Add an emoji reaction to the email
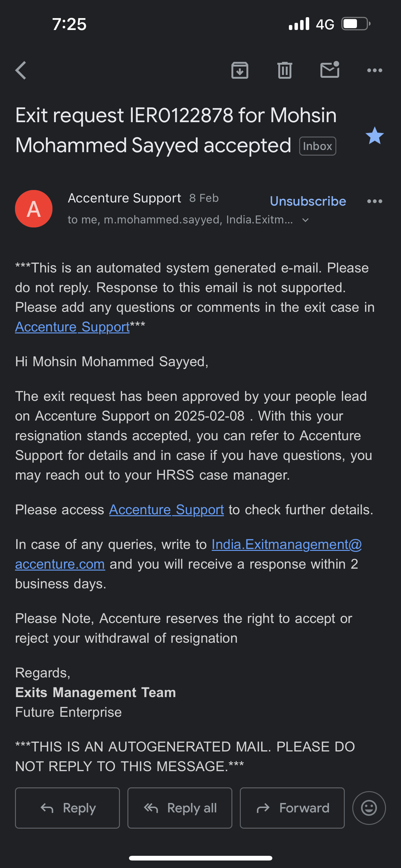 pos(369,808)
